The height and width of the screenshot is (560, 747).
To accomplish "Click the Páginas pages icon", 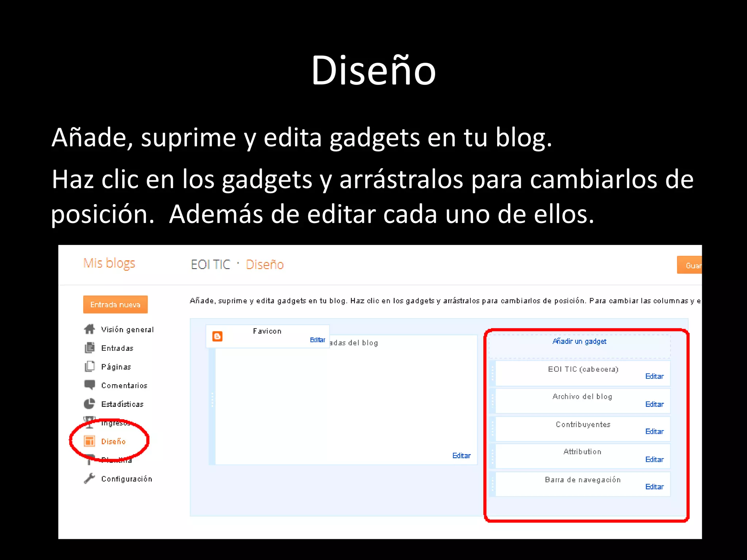I will 89,366.
